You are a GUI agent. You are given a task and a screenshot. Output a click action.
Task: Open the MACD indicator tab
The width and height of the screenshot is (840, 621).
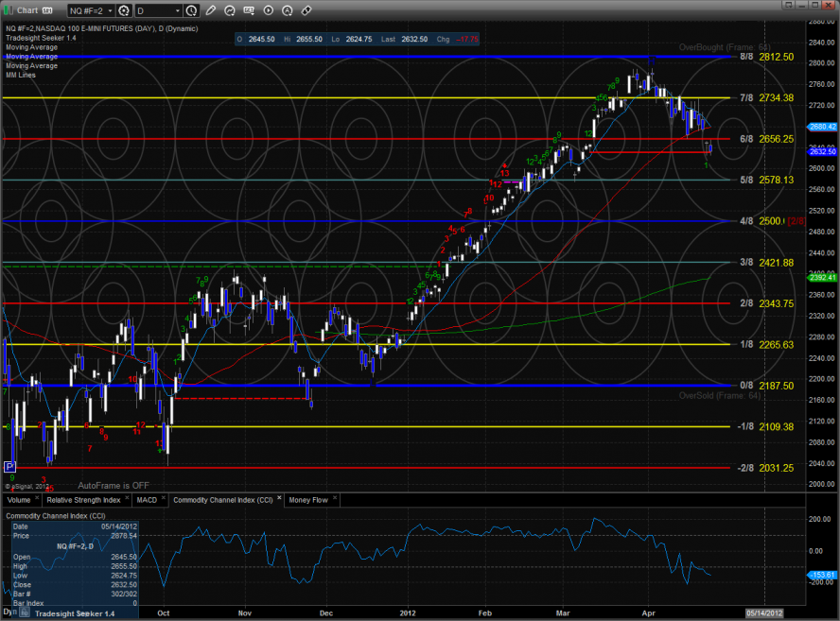click(x=147, y=499)
